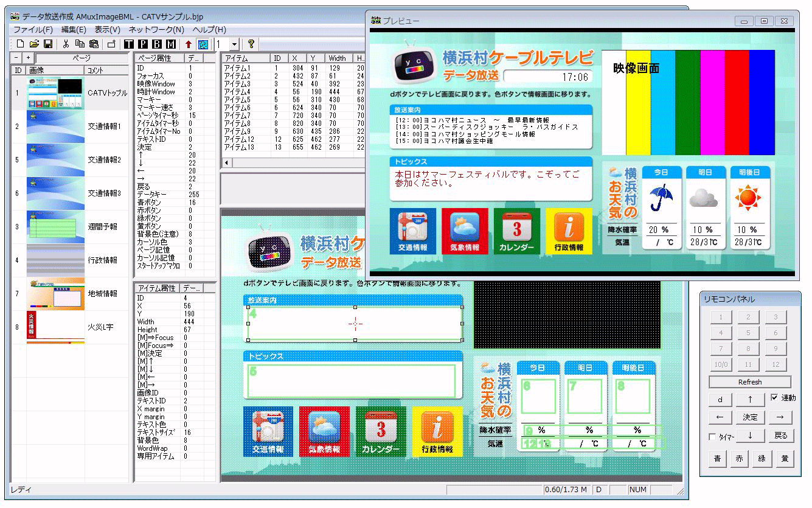Select the 気象情報 icon on the editor canvas
The width and height of the screenshot is (812, 508).
click(x=324, y=432)
